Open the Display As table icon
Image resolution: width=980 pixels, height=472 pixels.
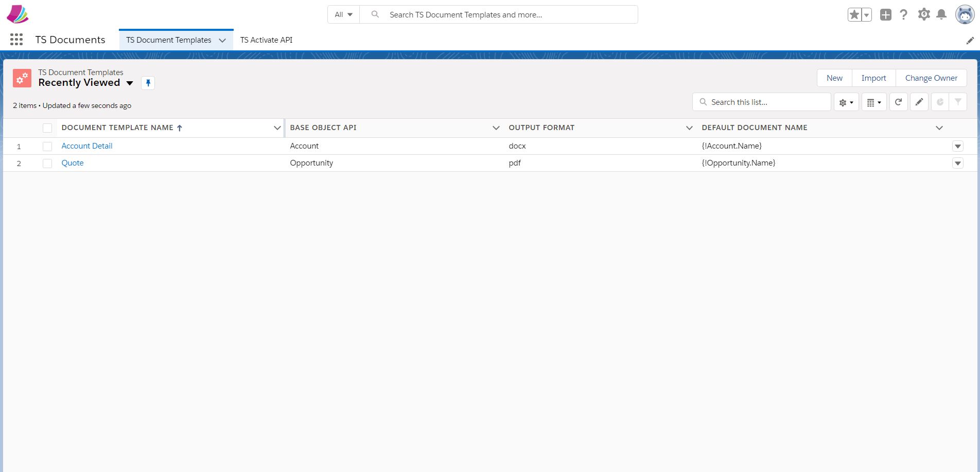[872, 102]
